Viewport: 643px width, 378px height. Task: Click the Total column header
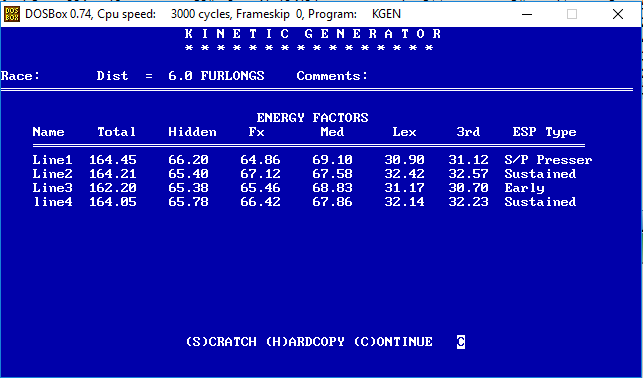[x=116, y=132]
